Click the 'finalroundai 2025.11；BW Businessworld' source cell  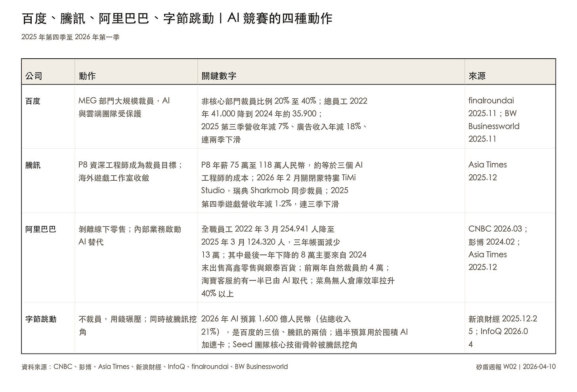click(x=510, y=117)
